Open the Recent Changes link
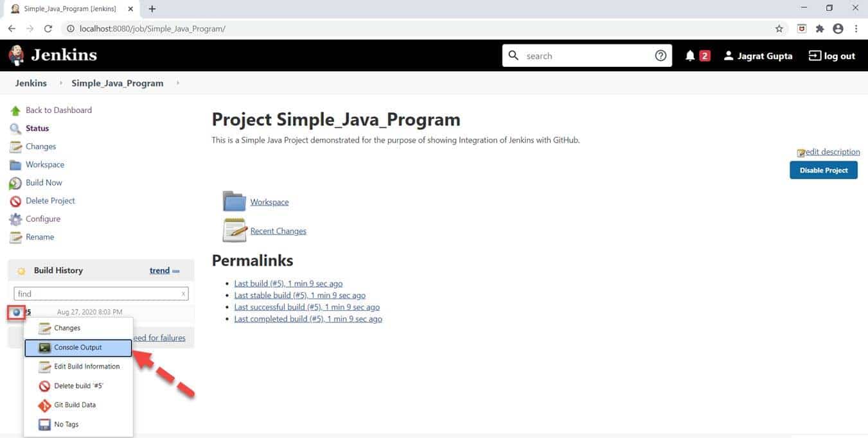The height and width of the screenshot is (438, 868). [x=278, y=231]
